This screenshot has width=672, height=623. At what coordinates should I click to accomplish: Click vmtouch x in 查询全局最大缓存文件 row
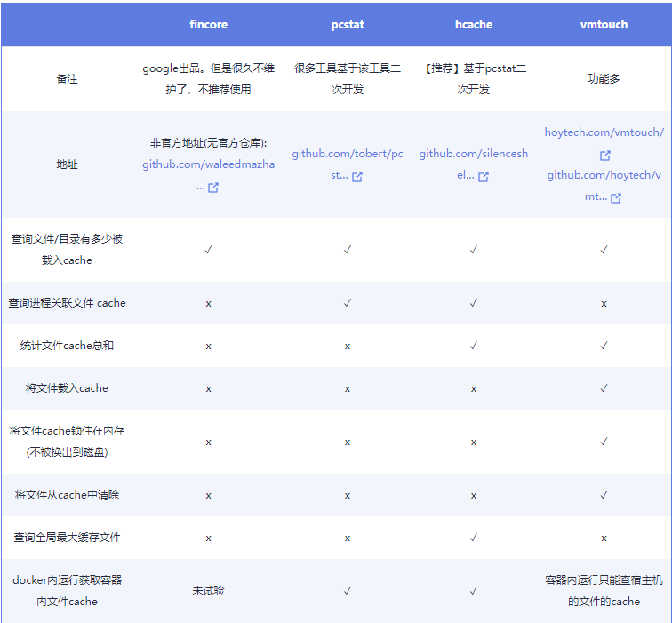coord(604,539)
